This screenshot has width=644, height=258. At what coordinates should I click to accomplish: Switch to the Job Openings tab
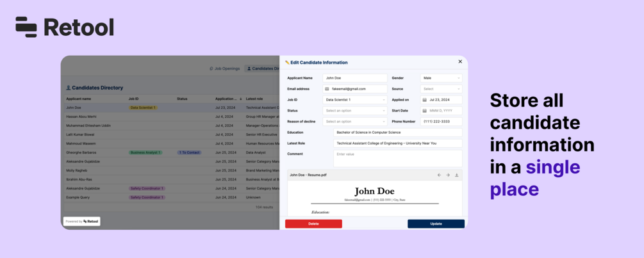[225, 69]
